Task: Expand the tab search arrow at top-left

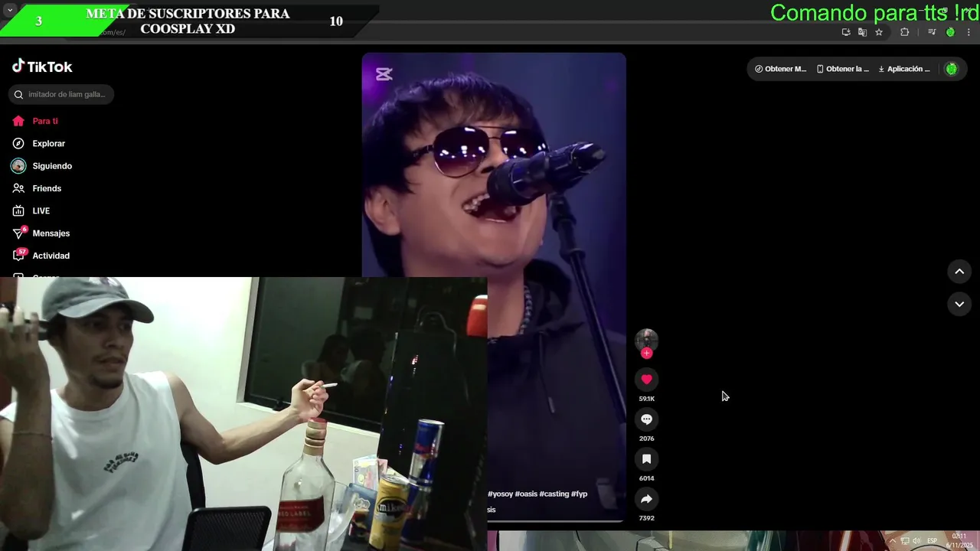Action: click(10, 10)
